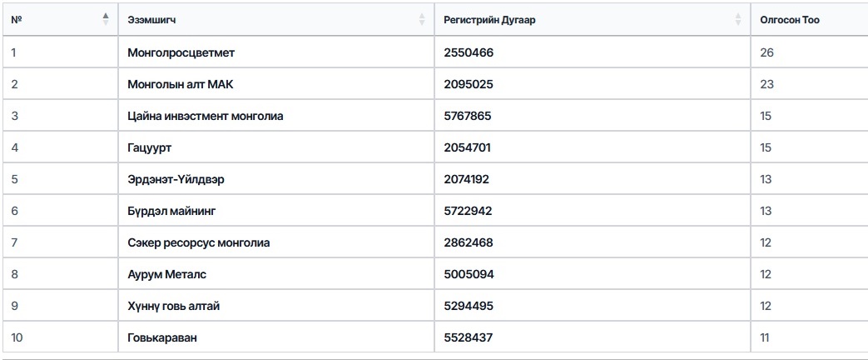Viewport: 868px width, 360px height.
Task: Click Цайна инвэстмент монголиа row
Action: click(206, 116)
